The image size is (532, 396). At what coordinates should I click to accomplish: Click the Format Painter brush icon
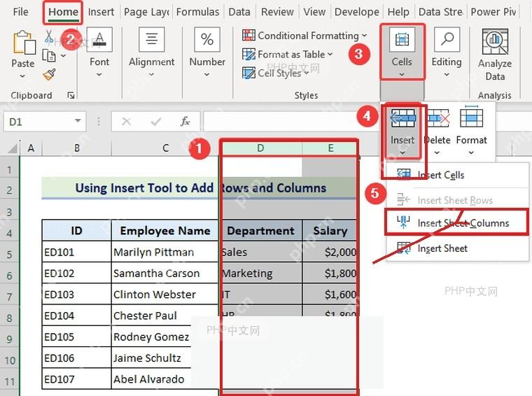pyautogui.click(x=50, y=75)
